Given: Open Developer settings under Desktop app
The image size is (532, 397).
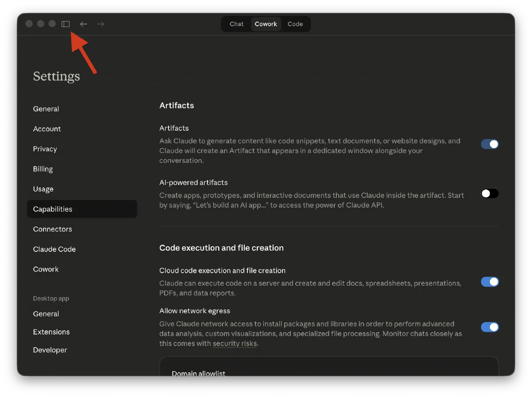Looking at the screenshot, I should pyautogui.click(x=50, y=350).
